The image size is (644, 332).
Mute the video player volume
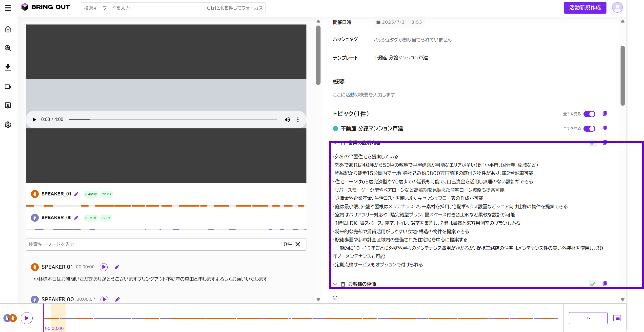tap(287, 120)
